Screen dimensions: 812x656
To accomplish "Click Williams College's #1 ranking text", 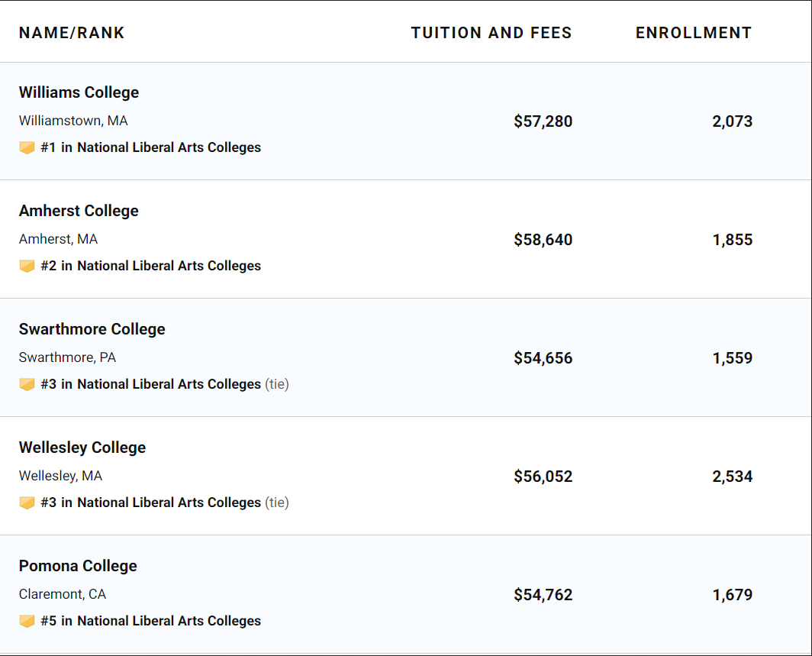I will coord(150,147).
